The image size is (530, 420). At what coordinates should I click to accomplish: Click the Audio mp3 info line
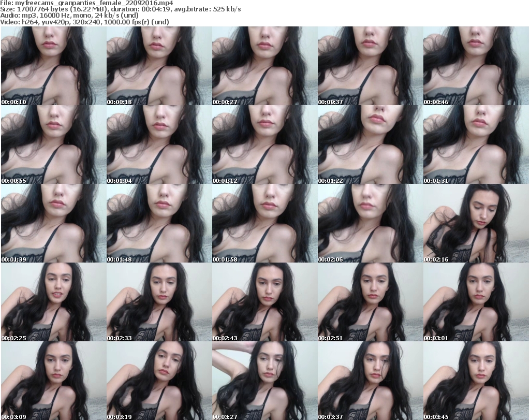click(x=69, y=16)
